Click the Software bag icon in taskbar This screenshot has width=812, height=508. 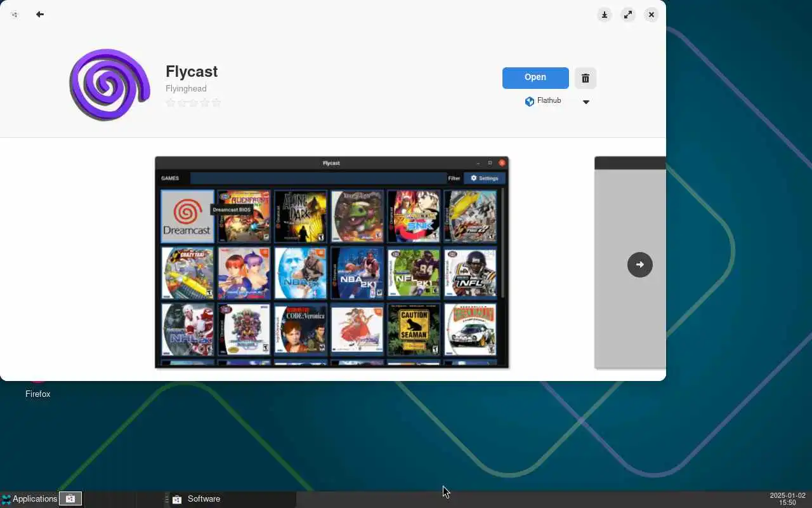(x=177, y=499)
